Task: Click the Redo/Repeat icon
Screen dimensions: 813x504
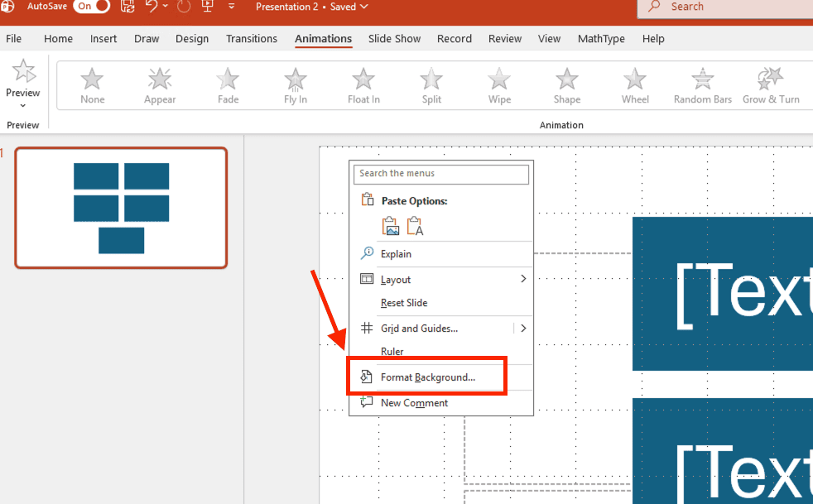Action: (183, 7)
